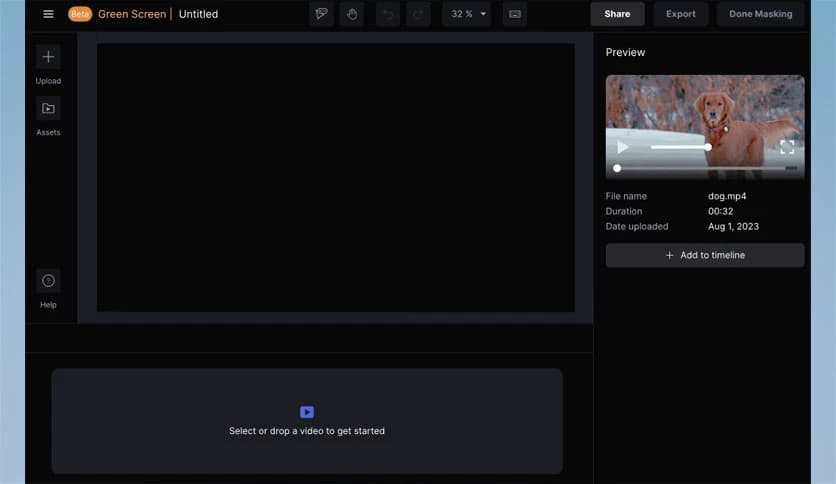Click the Export button
The width and height of the screenshot is (836, 484).
(680, 14)
